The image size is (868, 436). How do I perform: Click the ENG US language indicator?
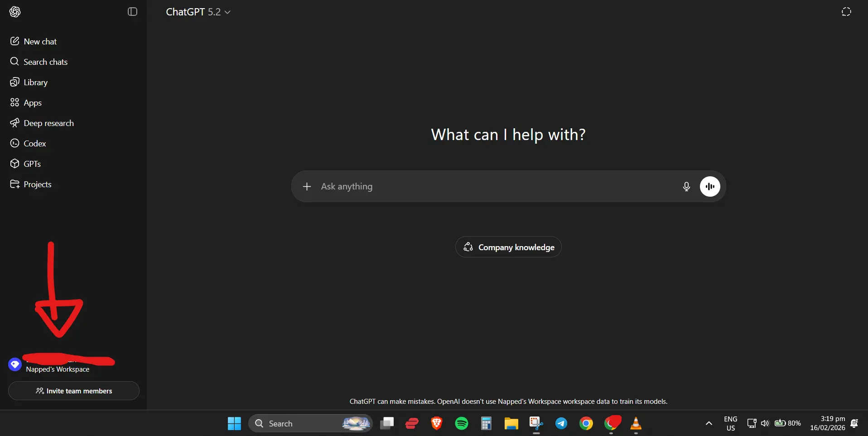click(x=731, y=423)
